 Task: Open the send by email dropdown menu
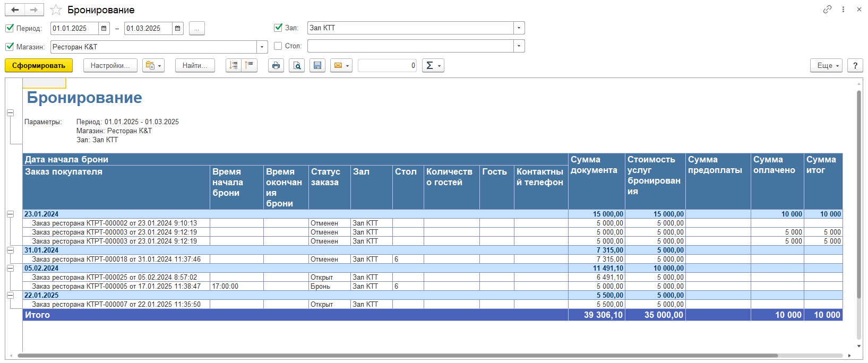pos(341,65)
